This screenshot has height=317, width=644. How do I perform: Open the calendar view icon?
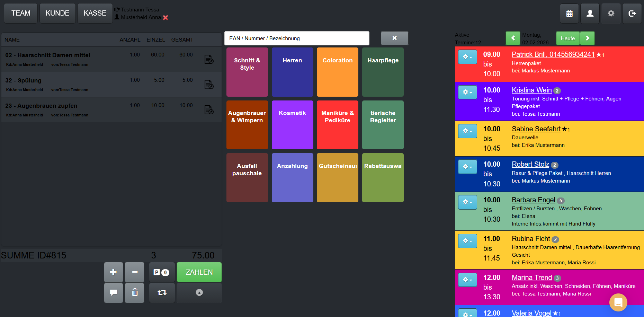(569, 14)
